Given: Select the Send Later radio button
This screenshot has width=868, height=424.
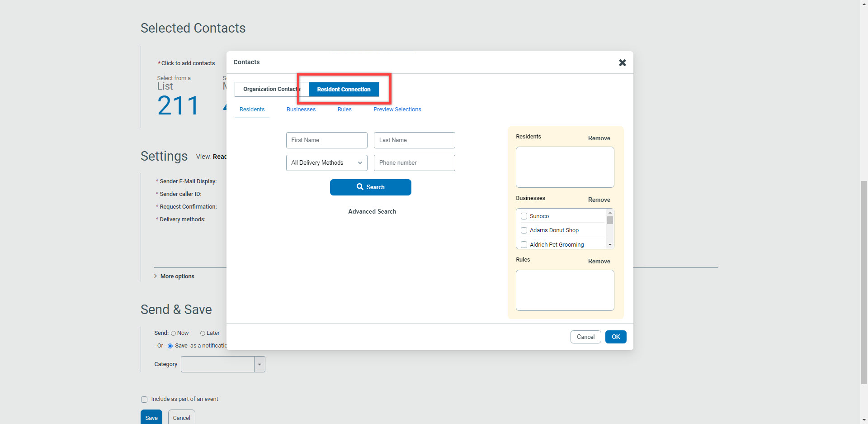Looking at the screenshot, I should [203, 333].
